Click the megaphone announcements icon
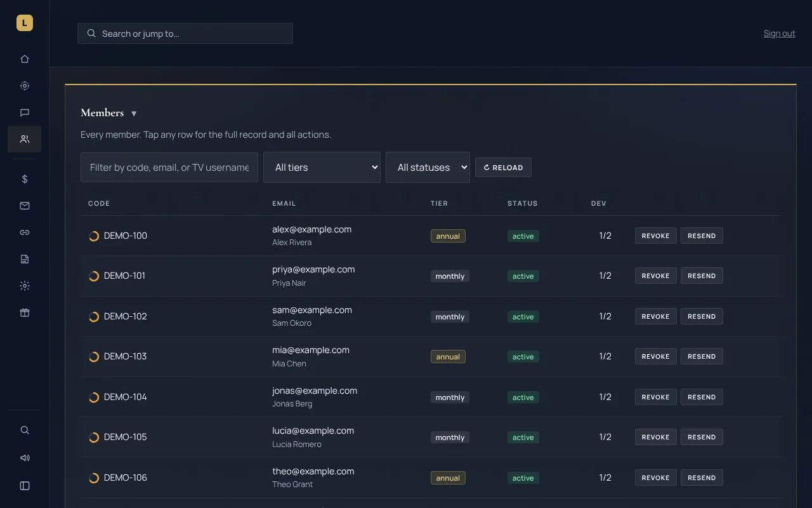This screenshot has width=812, height=508. [25, 458]
